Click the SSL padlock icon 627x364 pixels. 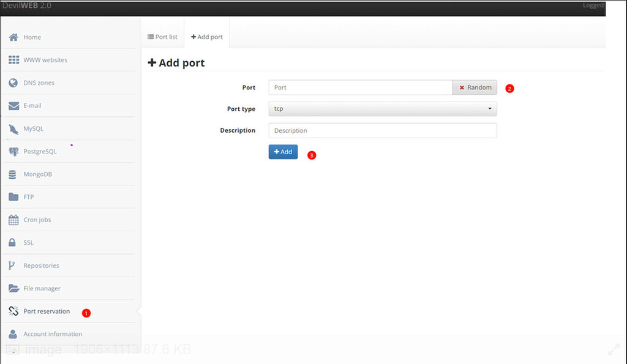[x=12, y=242]
